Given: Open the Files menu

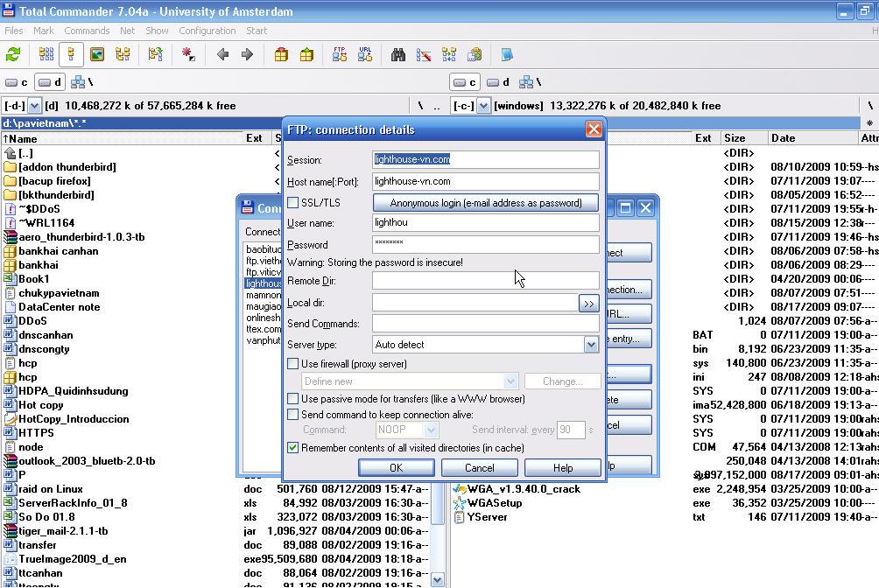Looking at the screenshot, I should pos(14,31).
